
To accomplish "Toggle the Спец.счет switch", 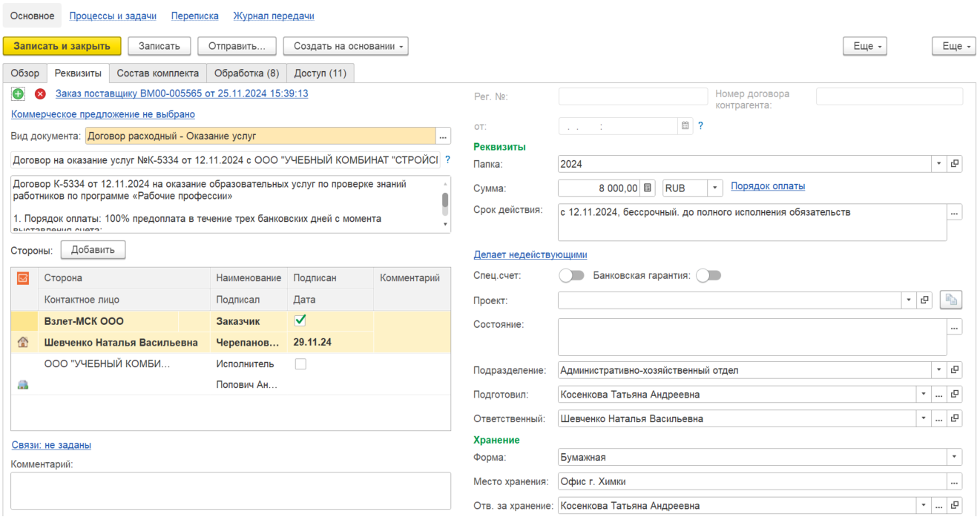I will 572,276.
